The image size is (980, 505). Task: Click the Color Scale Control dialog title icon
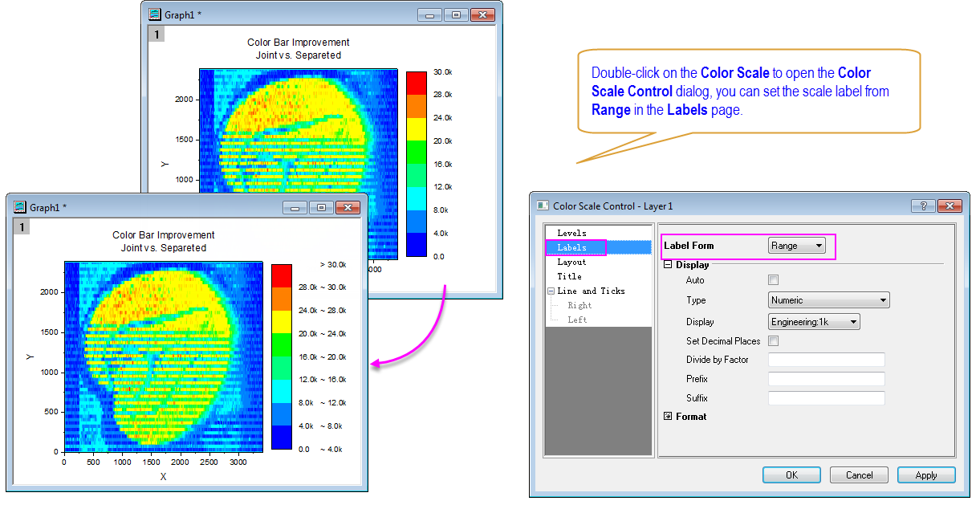pyautogui.click(x=543, y=206)
